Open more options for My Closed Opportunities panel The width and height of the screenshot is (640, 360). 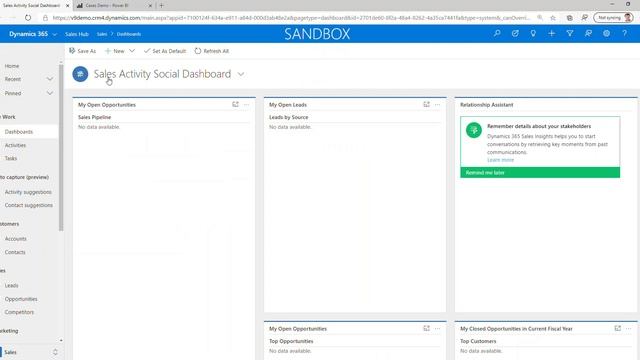coord(629,329)
